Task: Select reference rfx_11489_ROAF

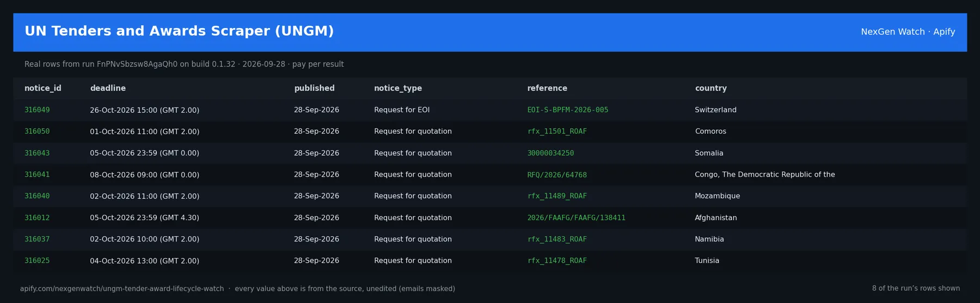Action: (557, 196)
